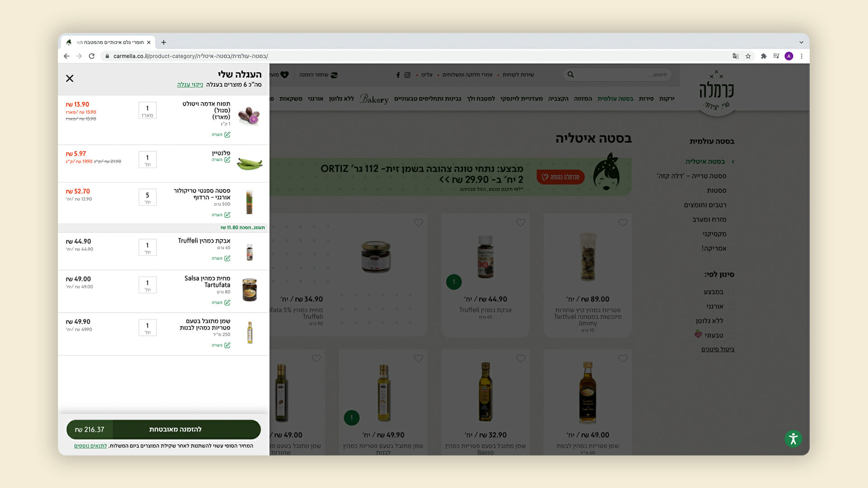
Task: Select the Bakery navigation item
Action: [x=374, y=99]
